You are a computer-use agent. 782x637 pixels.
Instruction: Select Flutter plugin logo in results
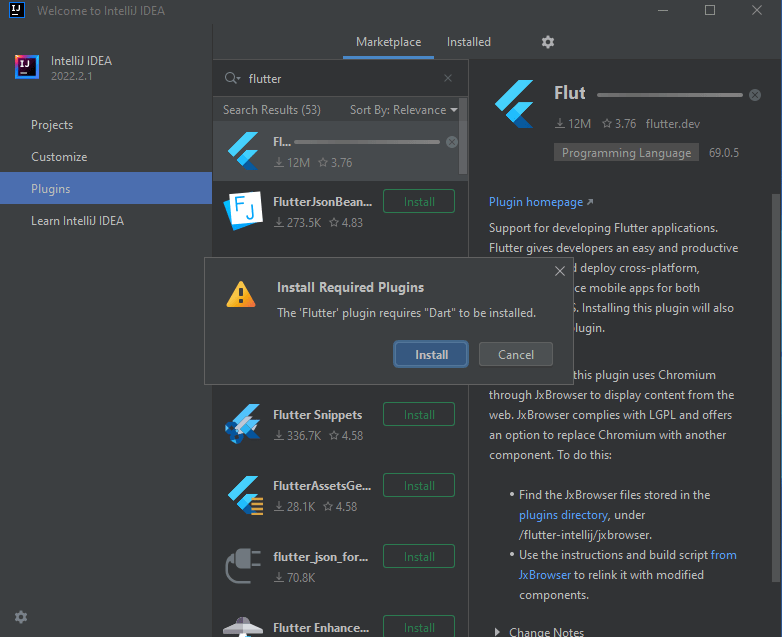click(243, 151)
